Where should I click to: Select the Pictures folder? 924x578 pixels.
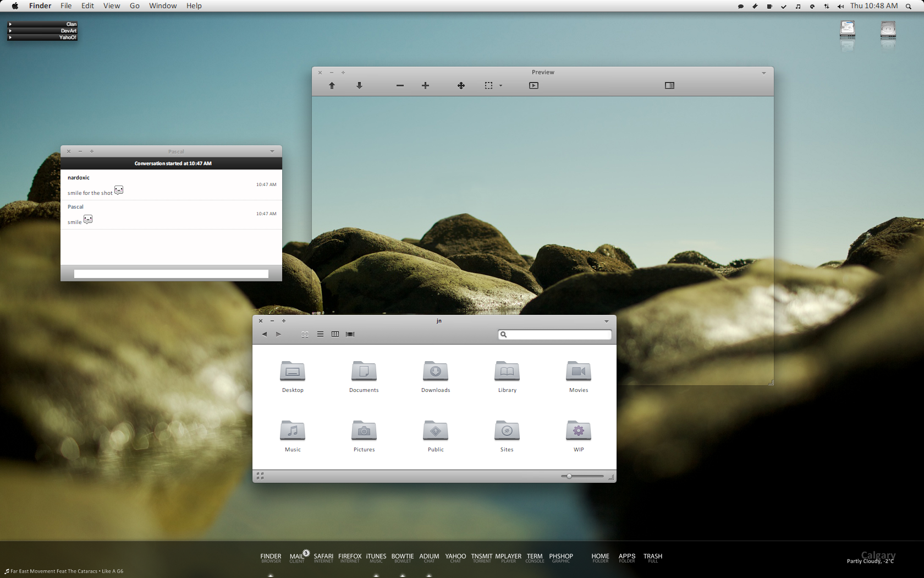pos(364,436)
